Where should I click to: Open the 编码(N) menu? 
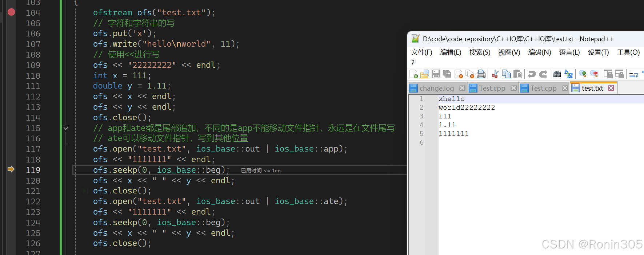coord(540,52)
